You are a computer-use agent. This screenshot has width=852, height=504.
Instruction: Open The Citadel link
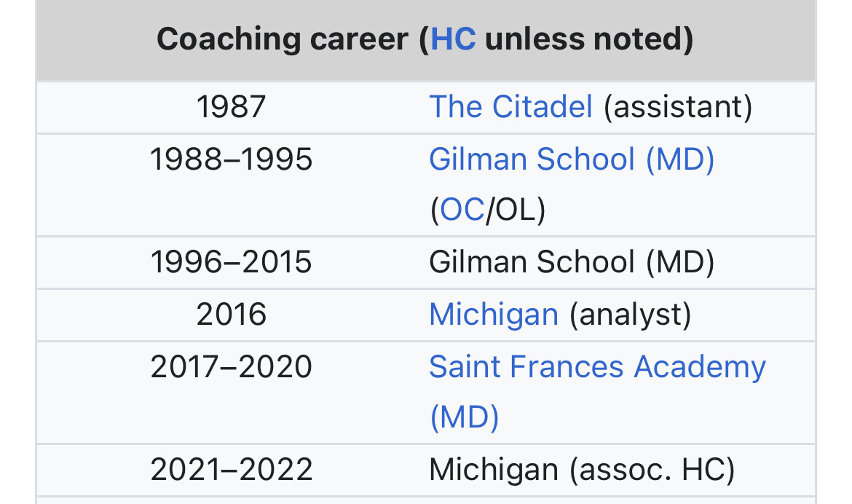tap(510, 106)
